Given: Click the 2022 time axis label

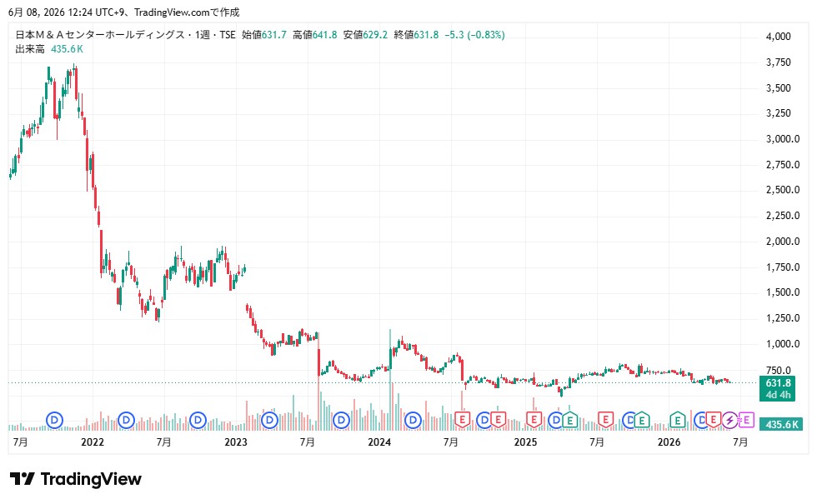Looking at the screenshot, I should [x=93, y=442].
